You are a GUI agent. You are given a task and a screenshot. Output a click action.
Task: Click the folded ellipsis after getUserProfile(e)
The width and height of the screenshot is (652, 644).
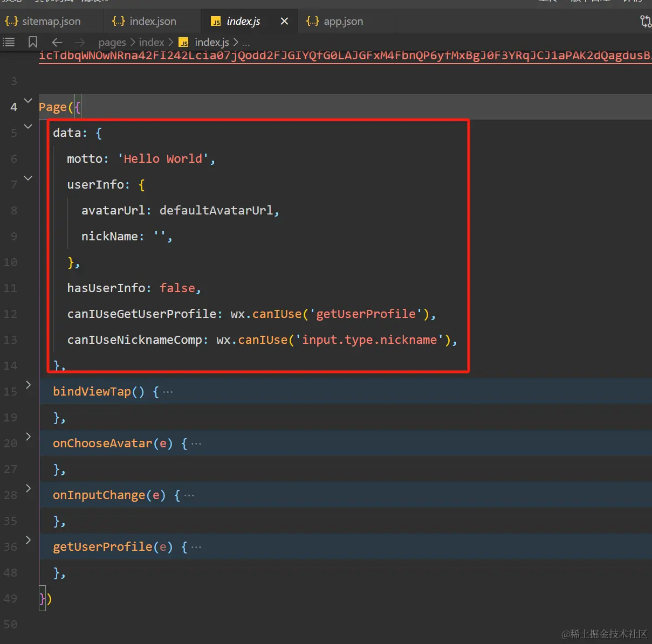click(x=196, y=547)
